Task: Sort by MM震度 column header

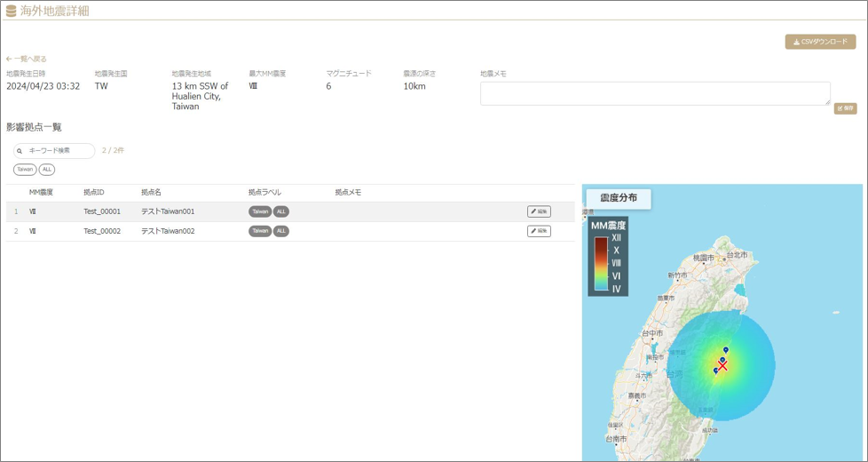Action: click(x=41, y=192)
